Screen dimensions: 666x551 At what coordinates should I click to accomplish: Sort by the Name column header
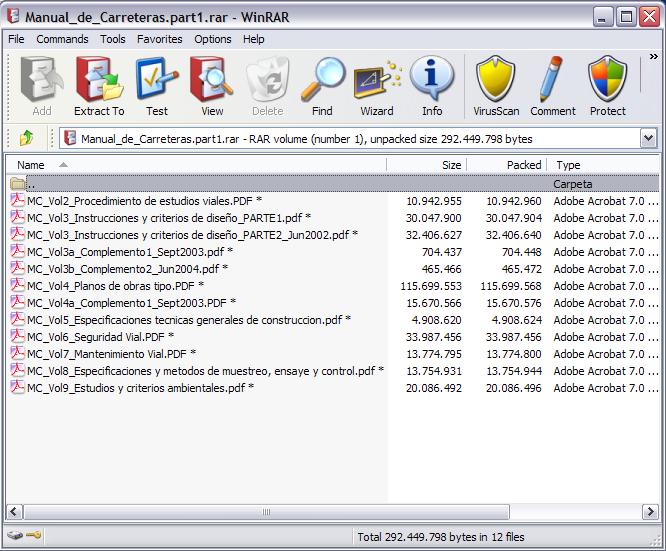[x=196, y=165]
